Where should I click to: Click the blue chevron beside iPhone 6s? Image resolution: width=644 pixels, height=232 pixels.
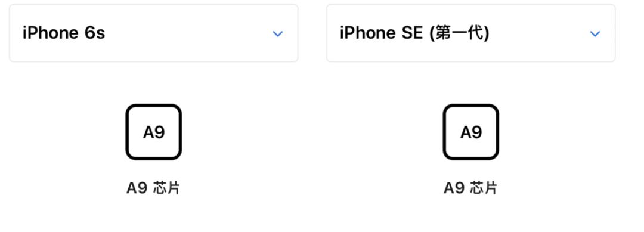(x=278, y=33)
